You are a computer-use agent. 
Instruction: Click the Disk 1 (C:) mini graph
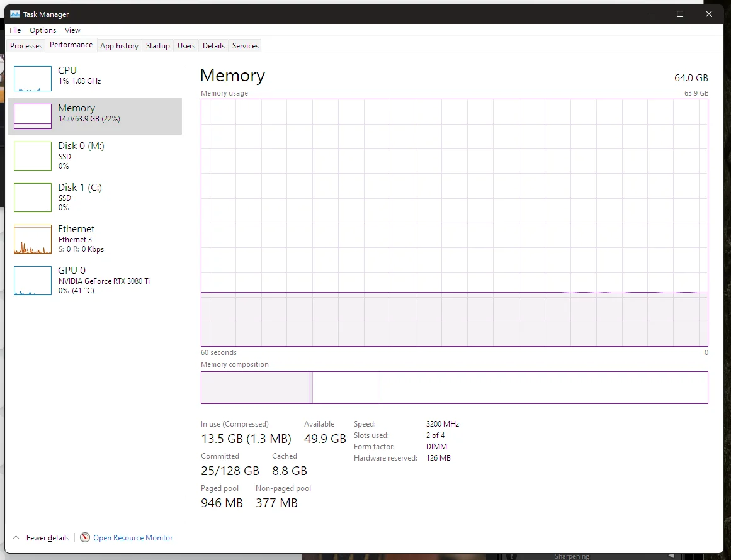click(x=33, y=198)
